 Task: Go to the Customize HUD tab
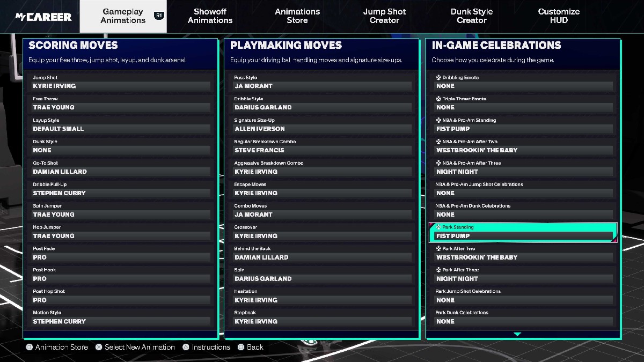(x=559, y=16)
